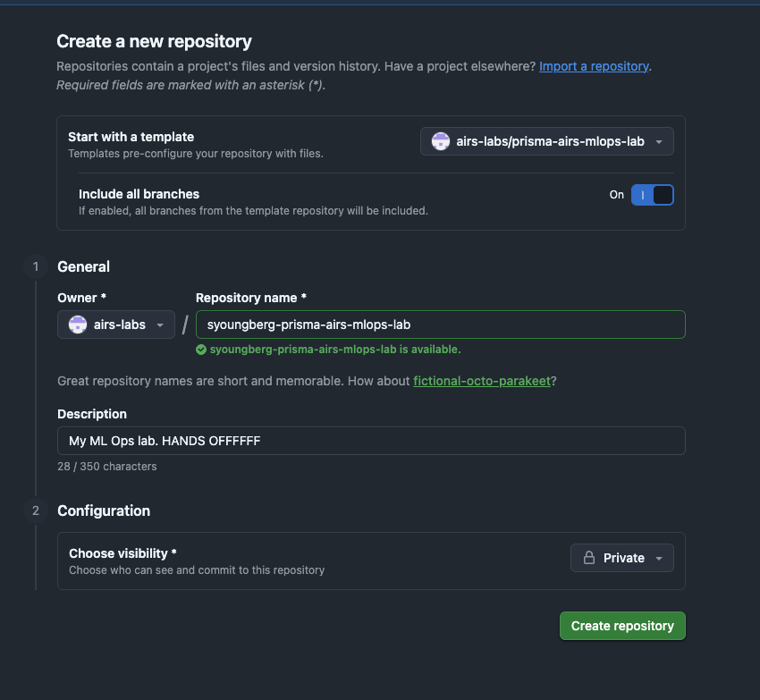Select the Create a new repository heading

point(154,41)
